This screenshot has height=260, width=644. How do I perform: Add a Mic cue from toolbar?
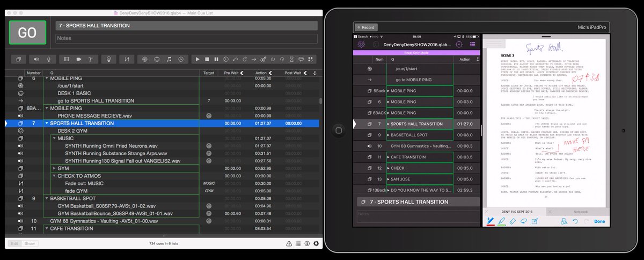click(x=48, y=59)
